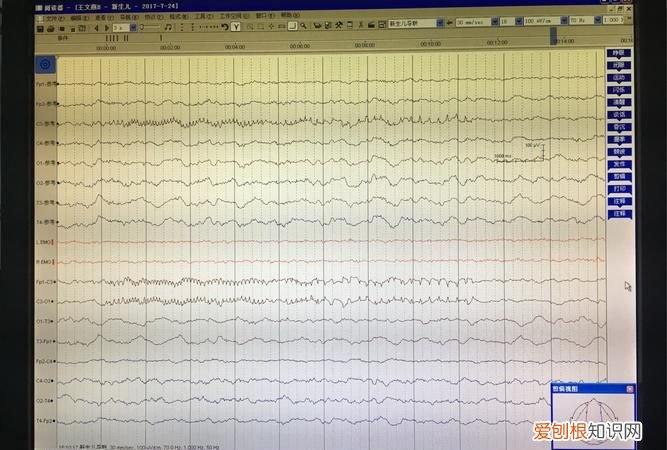Click the 发作 event button

click(x=620, y=163)
